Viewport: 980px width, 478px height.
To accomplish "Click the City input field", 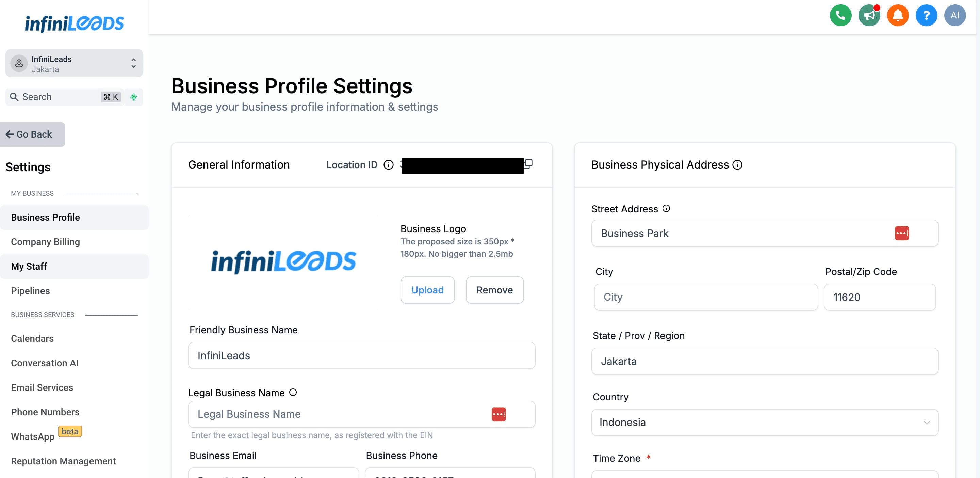I will 705,297.
